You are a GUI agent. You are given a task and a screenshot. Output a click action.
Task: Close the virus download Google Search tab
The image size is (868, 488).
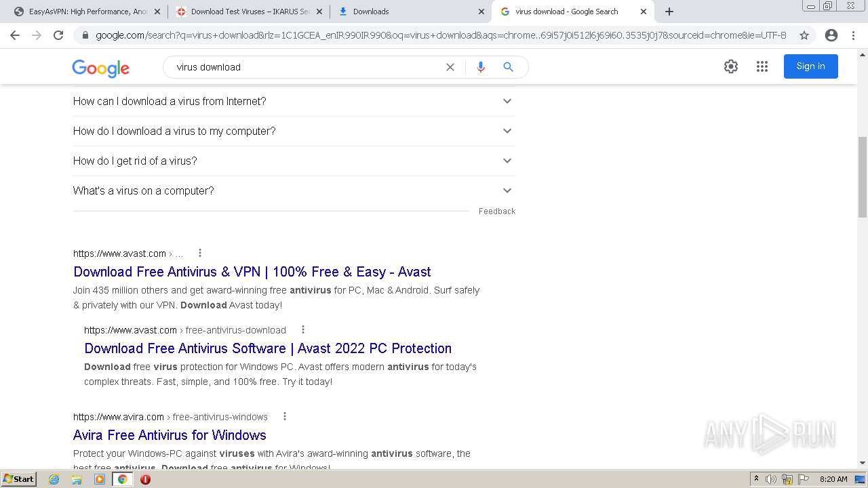click(643, 12)
